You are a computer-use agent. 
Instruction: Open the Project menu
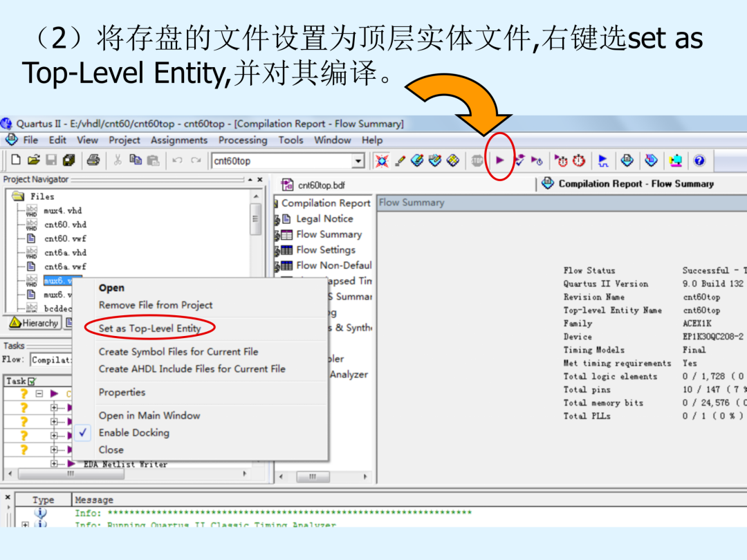pyautogui.click(x=124, y=140)
